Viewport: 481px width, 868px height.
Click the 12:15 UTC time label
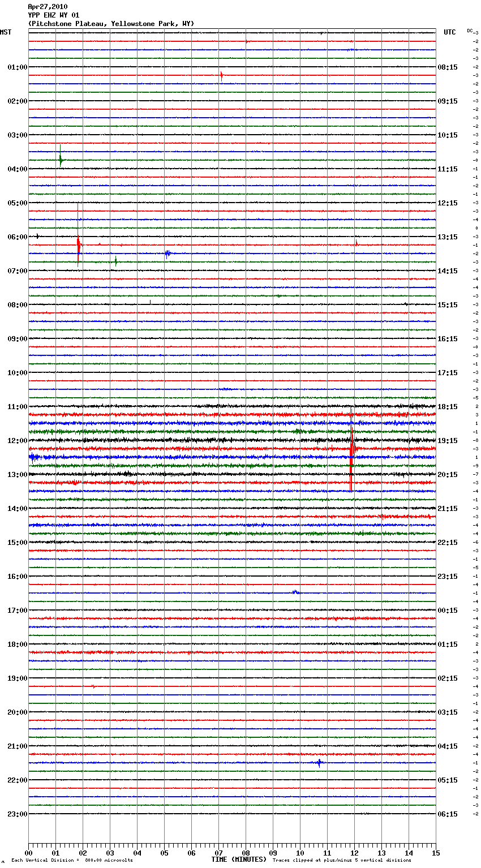[x=448, y=203]
